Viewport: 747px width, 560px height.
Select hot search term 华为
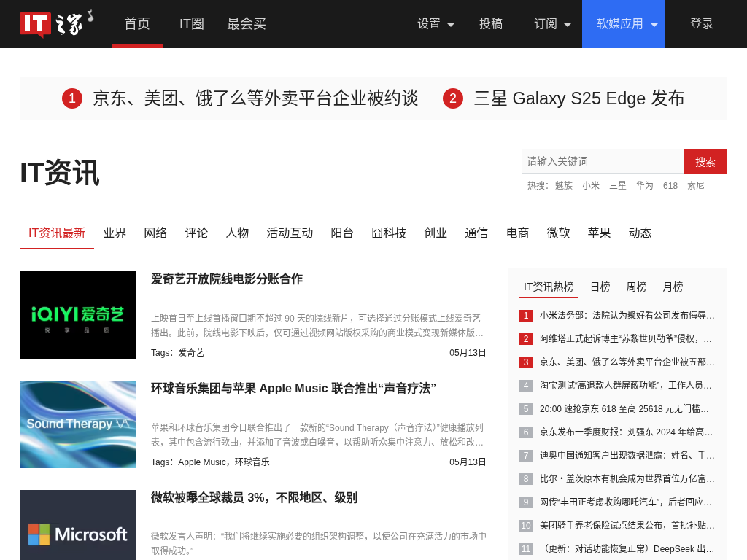[x=645, y=186]
